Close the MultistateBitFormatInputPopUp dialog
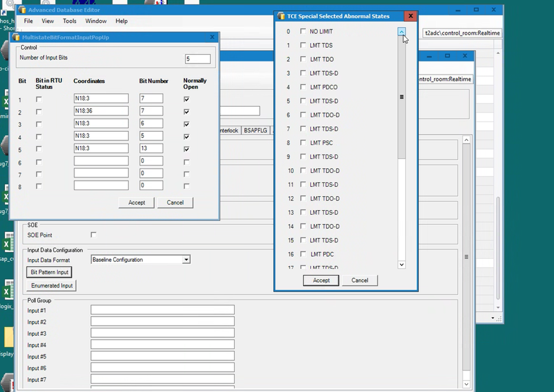This screenshot has height=392, width=554. pos(213,37)
